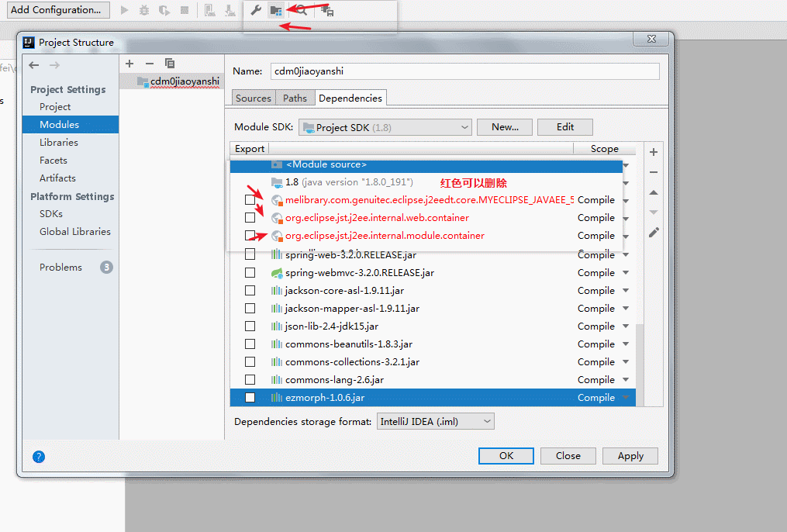Tick the export checkbox for melibrary JAVAEE entry

tap(250, 200)
